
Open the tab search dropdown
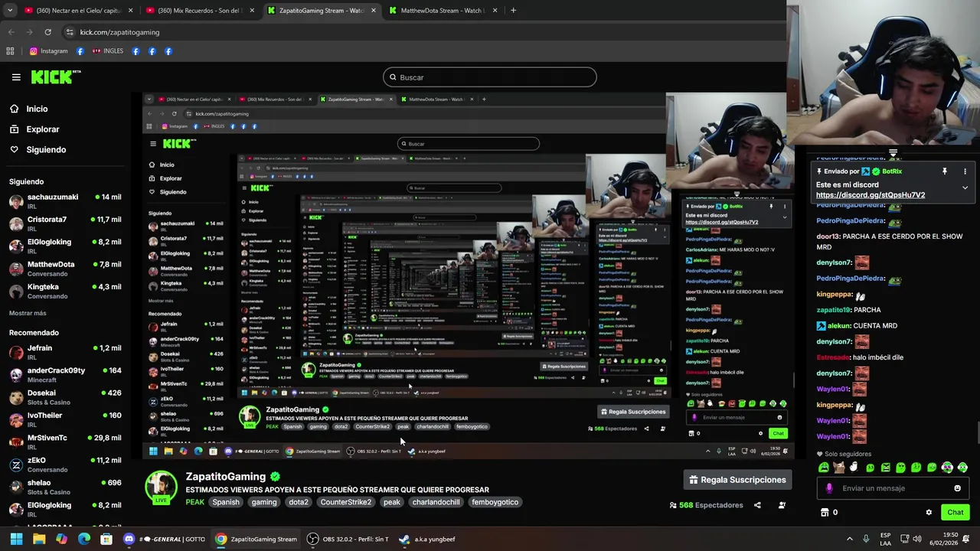click(10, 11)
